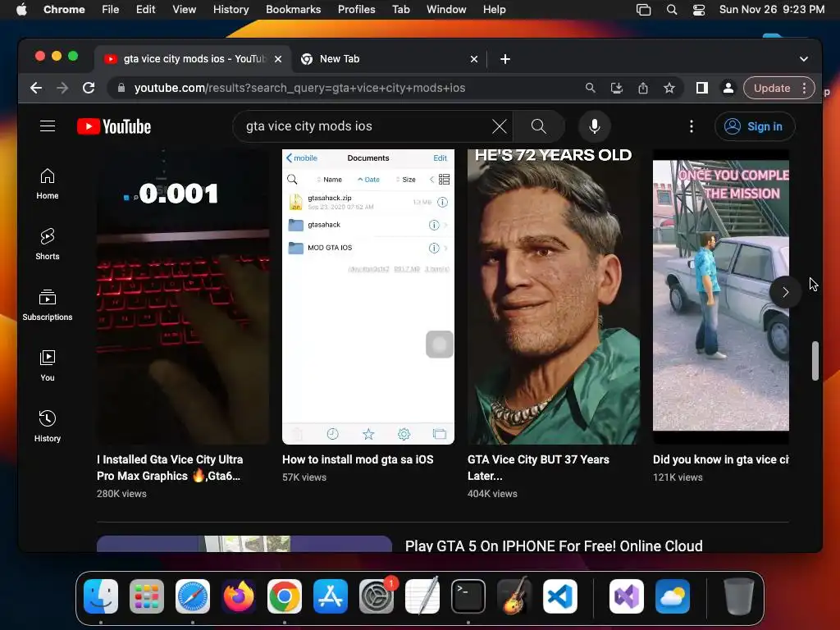This screenshot has height=630, width=840.
Task: Bookmark this page with star icon
Action: coord(669,88)
